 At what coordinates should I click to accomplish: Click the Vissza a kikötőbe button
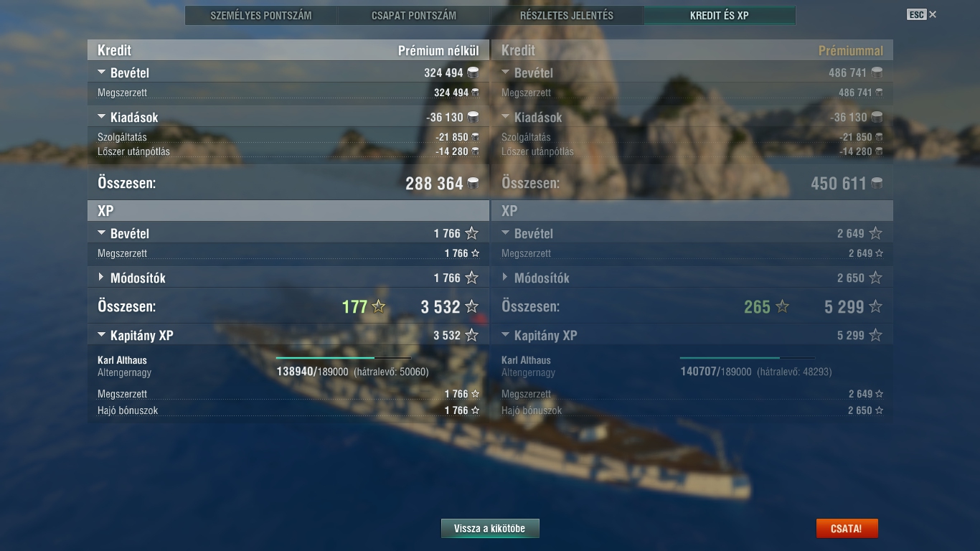pyautogui.click(x=490, y=529)
